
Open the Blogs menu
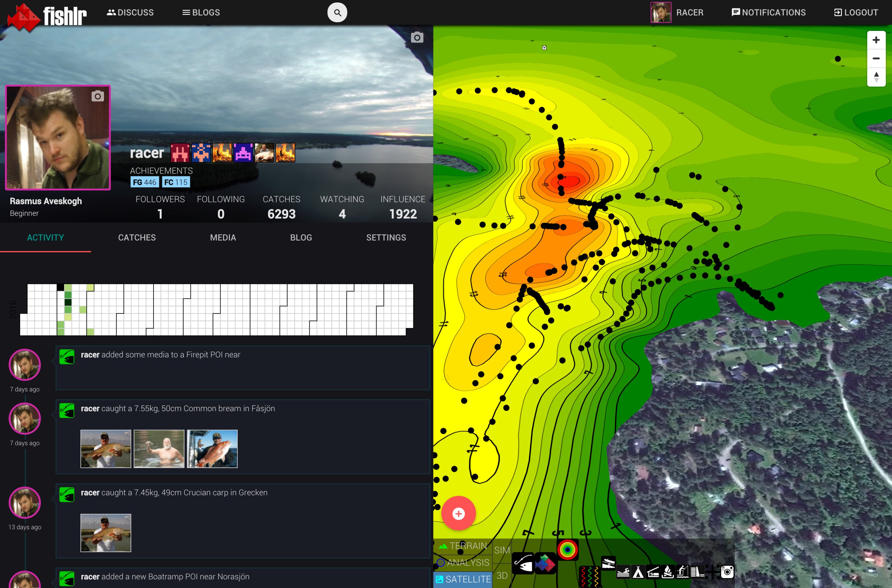[201, 13]
